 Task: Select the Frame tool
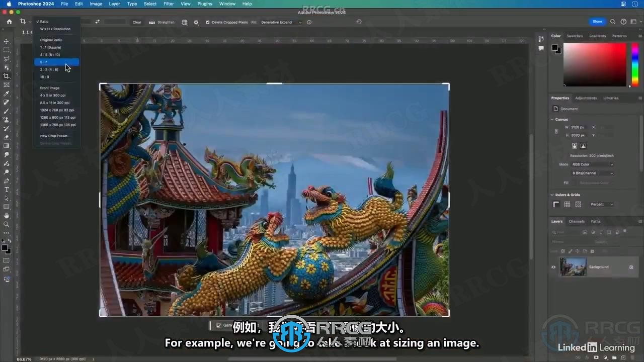point(7,84)
